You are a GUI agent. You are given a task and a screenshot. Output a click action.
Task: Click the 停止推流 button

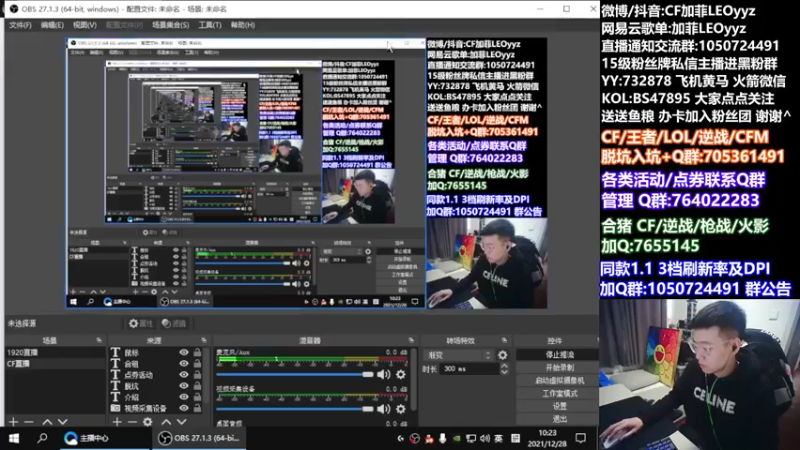[x=559, y=355]
